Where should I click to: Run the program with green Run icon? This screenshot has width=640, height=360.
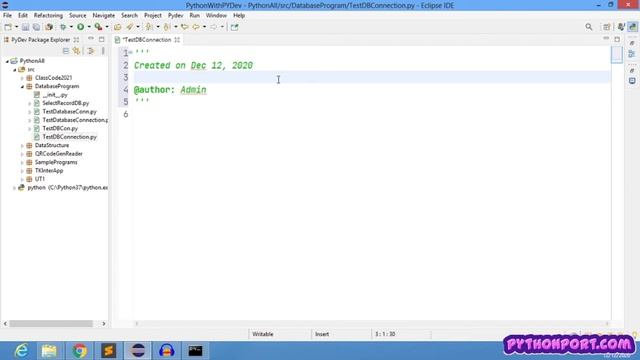(80, 27)
